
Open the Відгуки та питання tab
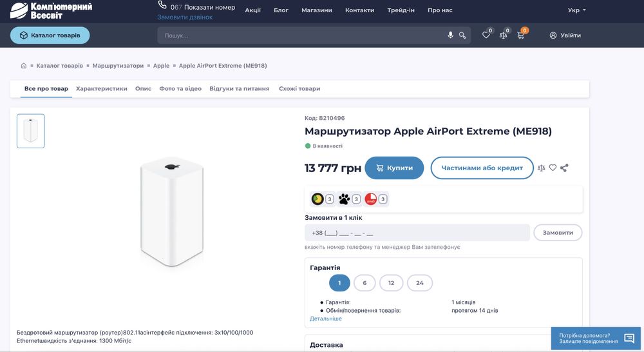pos(240,88)
